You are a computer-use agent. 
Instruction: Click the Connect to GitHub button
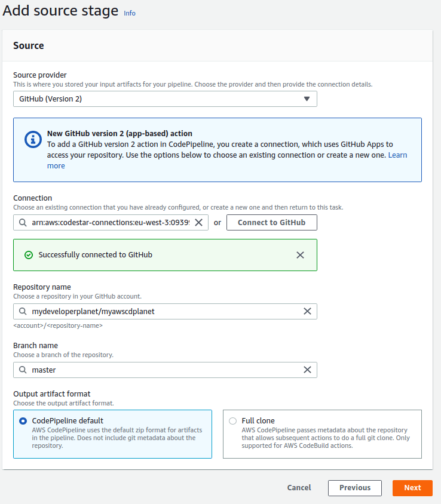click(271, 223)
